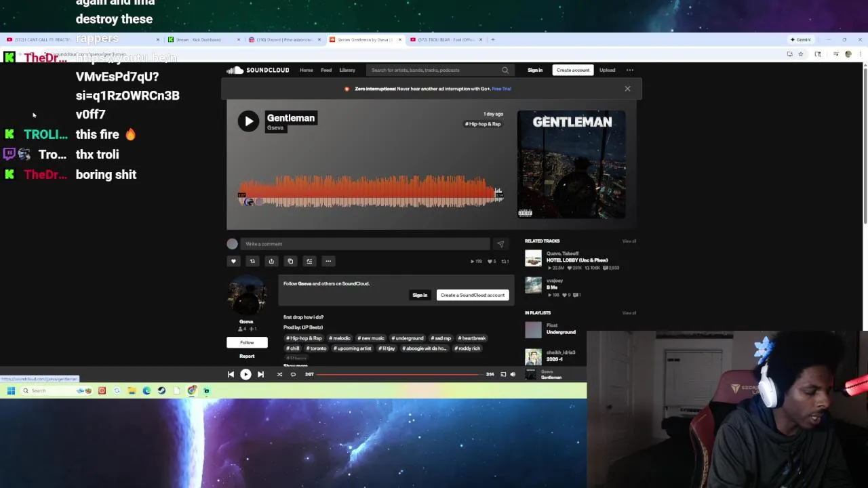Open the Library nav item
The height and width of the screenshot is (488, 868).
click(347, 70)
